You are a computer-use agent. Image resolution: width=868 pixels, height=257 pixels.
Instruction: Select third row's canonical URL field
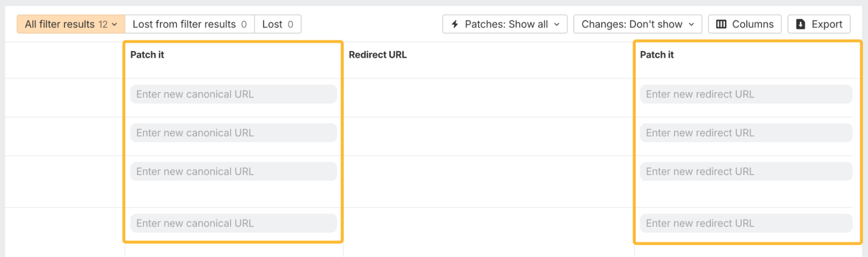coord(234,172)
